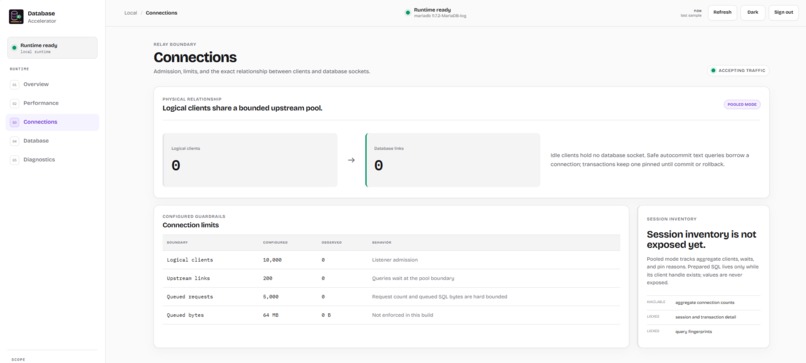This screenshot has width=806, height=363.
Task: Click the Pooled Mode badge
Action: (x=742, y=104)
